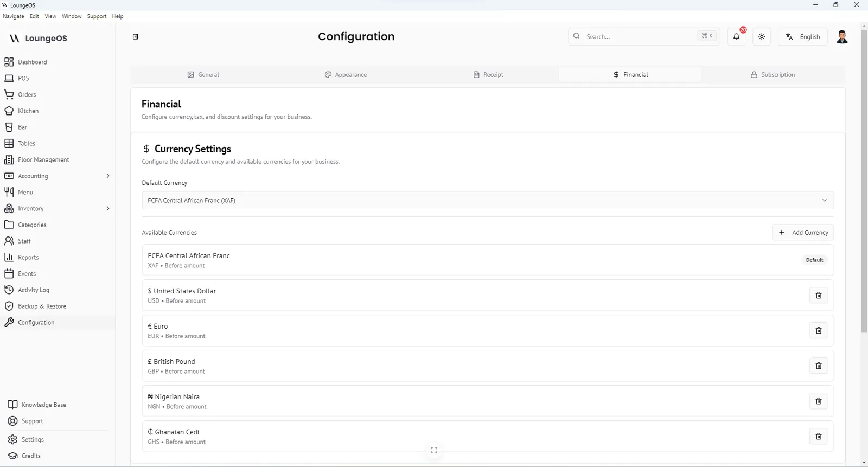Click the LoungeOS logo in the sidebar
Screen dimensions: 868x467
[x=39, y=38]
